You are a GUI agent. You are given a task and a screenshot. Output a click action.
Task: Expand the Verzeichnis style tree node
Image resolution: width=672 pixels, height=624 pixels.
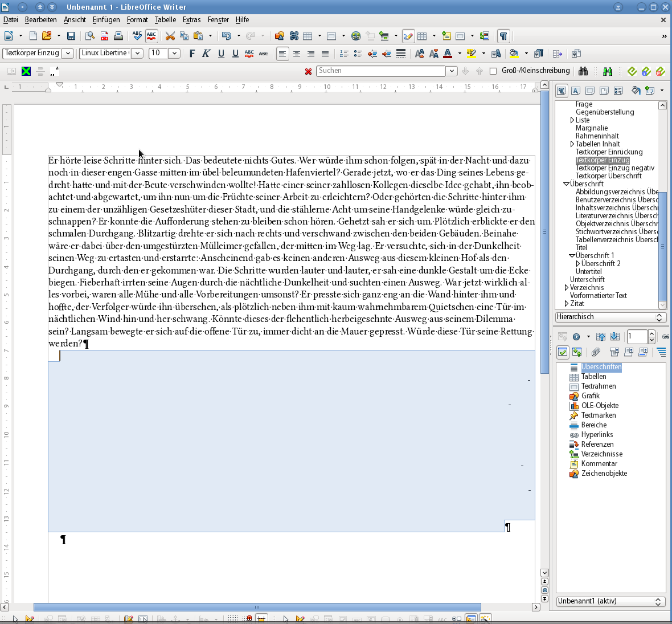click(566, 288)
